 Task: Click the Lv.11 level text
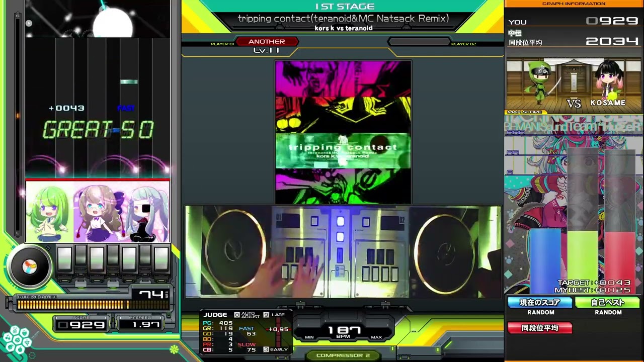point(267,50)
